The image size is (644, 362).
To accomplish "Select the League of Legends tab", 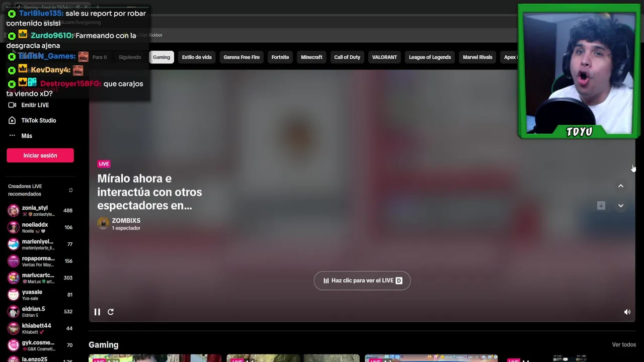I will [430, 57].
